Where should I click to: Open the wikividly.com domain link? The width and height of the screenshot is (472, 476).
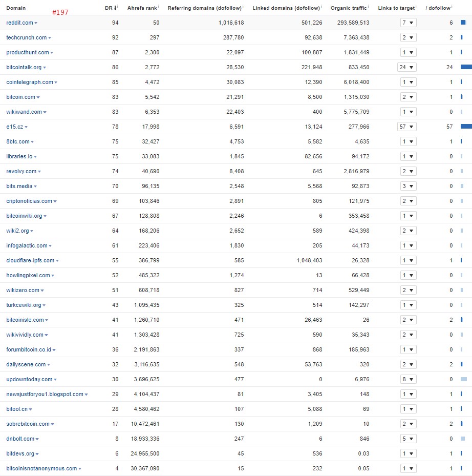coord(25,335)
